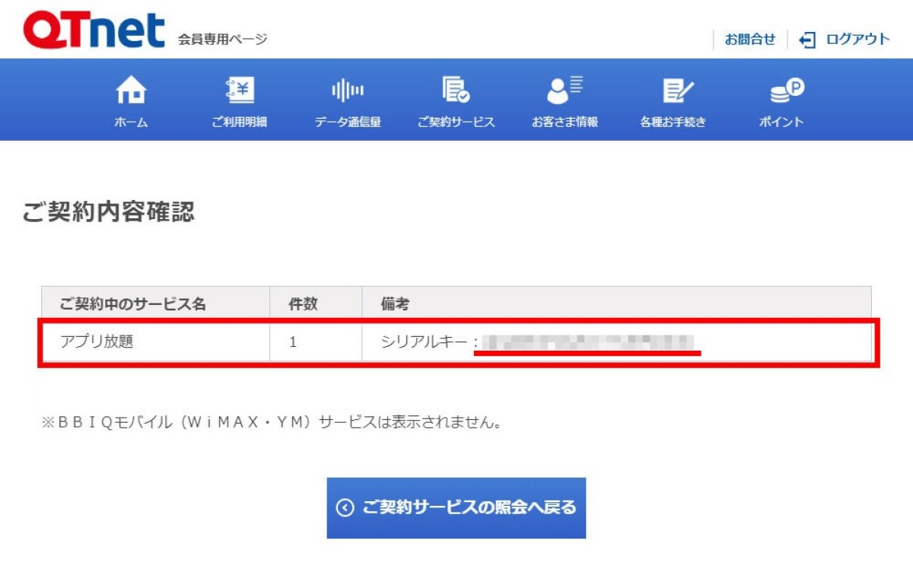Click the ポイント coins icon
The height and width of the screenshot is (588, 913).
pos(781,91)
